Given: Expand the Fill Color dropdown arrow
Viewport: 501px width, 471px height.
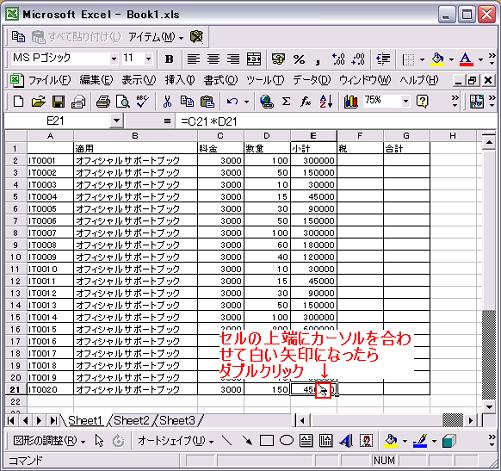Looking at the screenshot, I should coord(451,59).
